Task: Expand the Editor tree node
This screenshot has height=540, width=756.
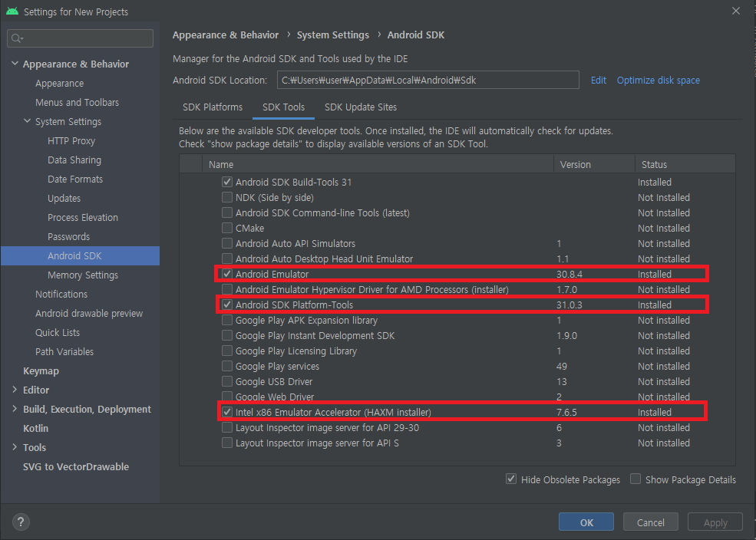Action: (15, 390)
